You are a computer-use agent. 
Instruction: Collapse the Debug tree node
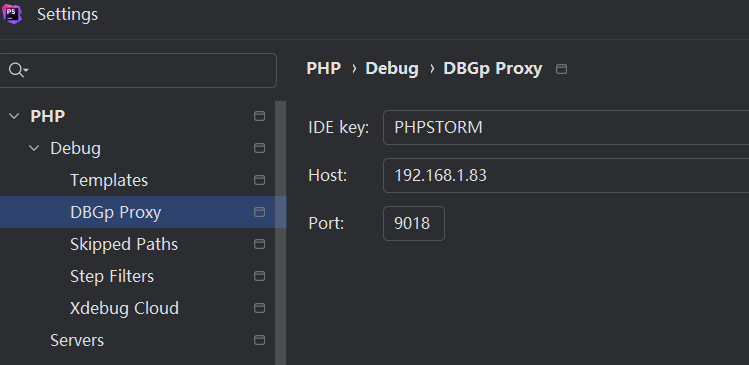click(x=34, y=148)
